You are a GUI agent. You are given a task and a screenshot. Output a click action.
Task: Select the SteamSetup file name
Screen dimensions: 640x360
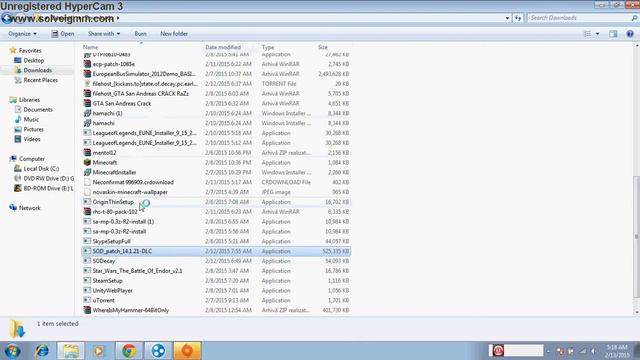coord(107,280)
